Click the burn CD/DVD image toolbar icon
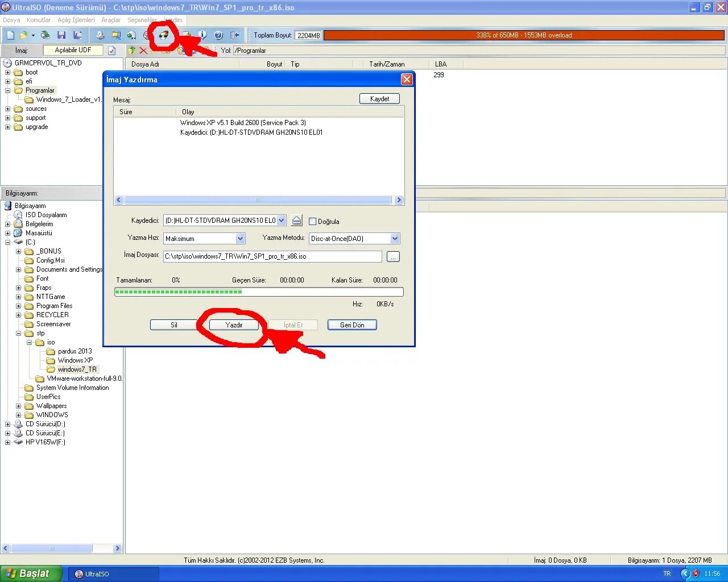 coord(164,35)
